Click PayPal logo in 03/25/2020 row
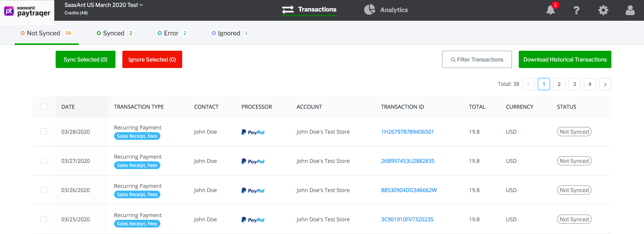The height and width of the screenshot is (234, 644). pyautogui.click(x=253, y=220)
